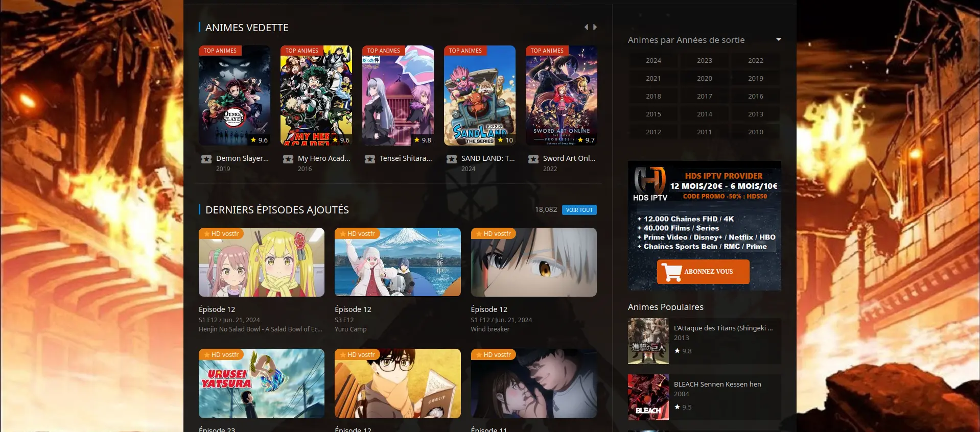The width and height of the screenshot is (980, 432).
Task: Filter animes by year 2017
Action: coord(705,96)
